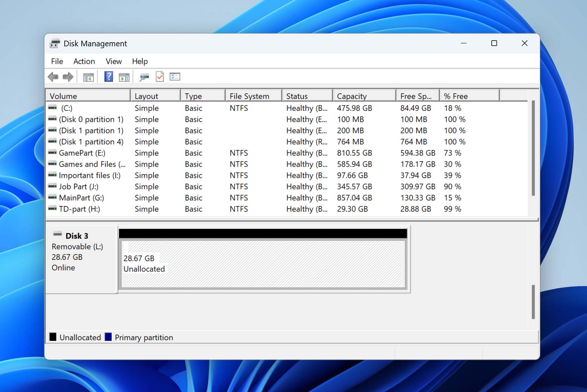Screen dimensions: 587x392
Task: Select the Disk 3 Removable (L:) label panel
Action: tap(81, 259)
